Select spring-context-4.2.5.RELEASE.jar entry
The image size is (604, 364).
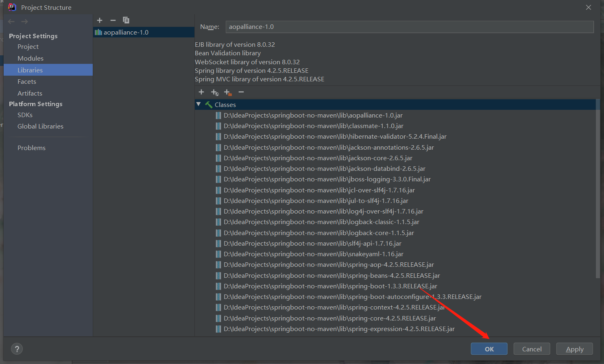(x=334, y=307)
